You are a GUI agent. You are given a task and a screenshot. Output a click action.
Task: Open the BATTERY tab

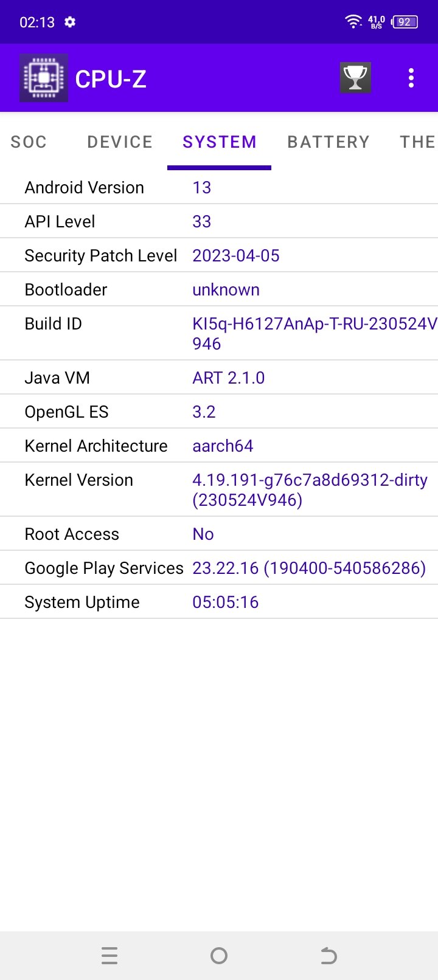328,142
